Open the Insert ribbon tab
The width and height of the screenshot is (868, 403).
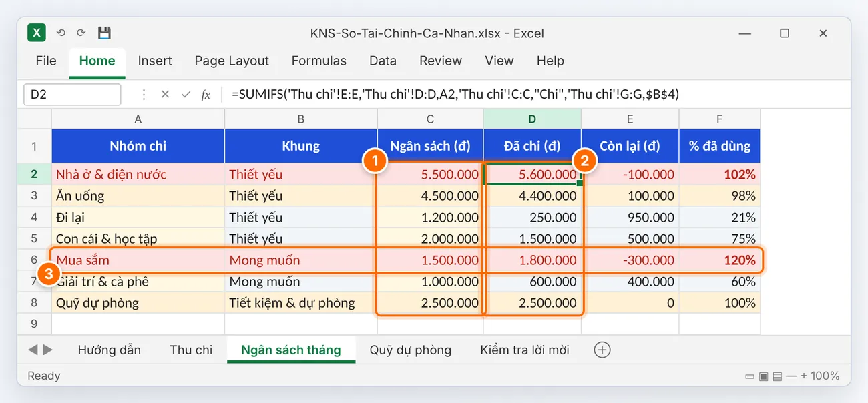(155, 61)
